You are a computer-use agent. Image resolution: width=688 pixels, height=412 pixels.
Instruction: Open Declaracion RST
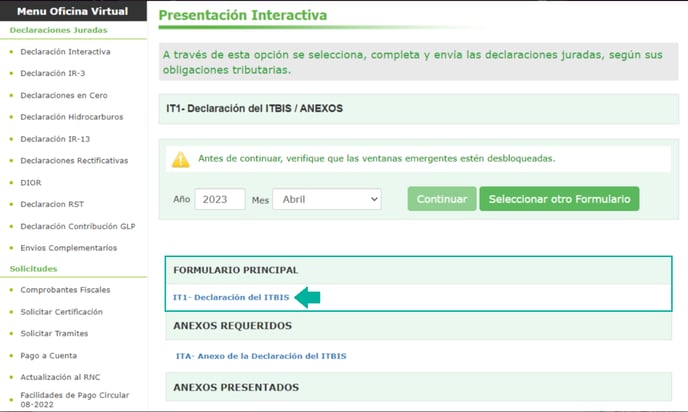(52, 204)
